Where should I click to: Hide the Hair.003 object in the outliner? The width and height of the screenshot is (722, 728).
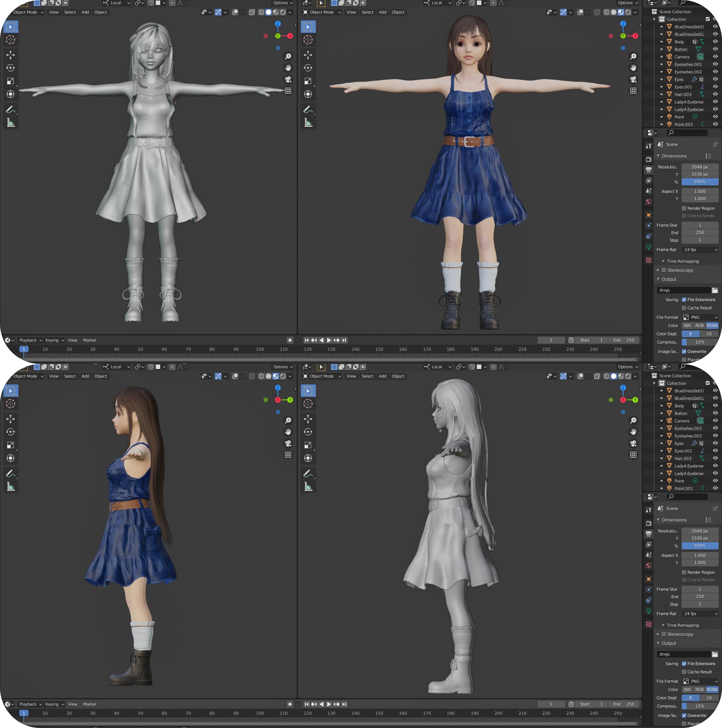click(715, 94)
